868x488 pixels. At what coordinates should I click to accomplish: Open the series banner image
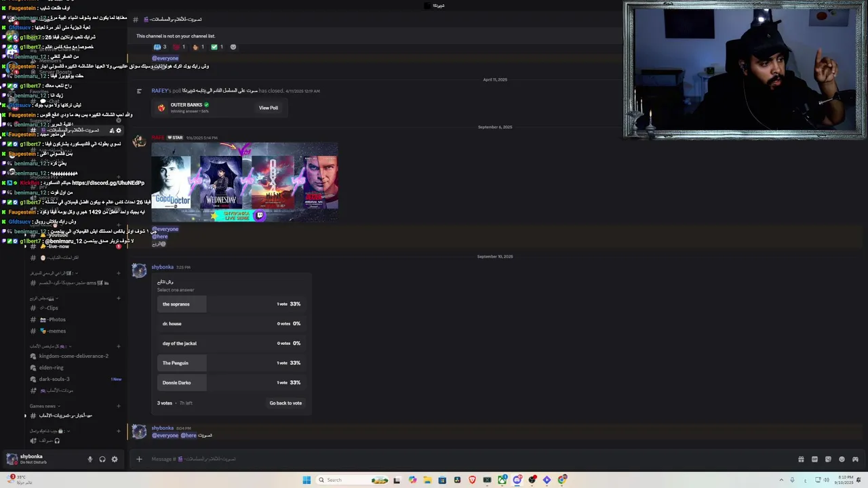244,182
